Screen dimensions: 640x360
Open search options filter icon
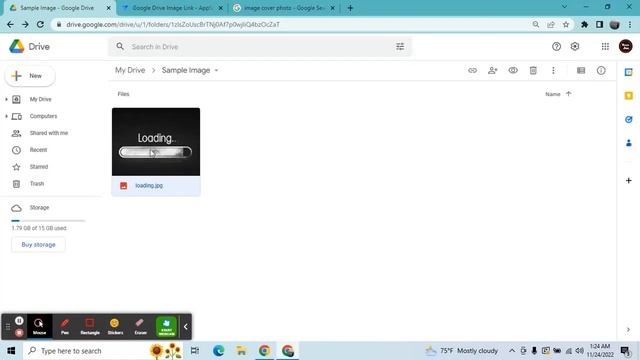coord(400,47)
